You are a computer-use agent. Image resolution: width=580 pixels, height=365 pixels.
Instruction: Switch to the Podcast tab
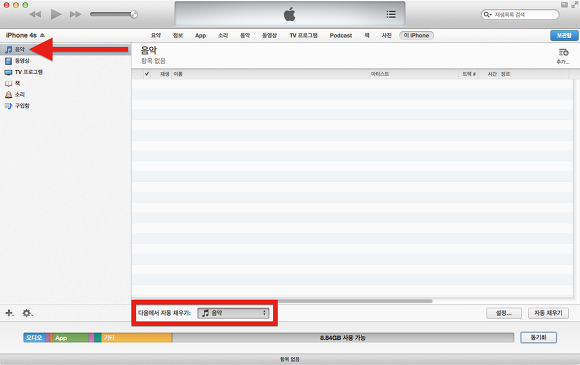[x=341, y=35]
